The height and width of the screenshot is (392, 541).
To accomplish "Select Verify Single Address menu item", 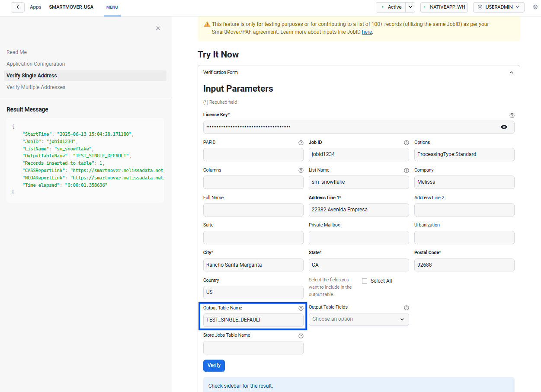I will pos(86,76).
